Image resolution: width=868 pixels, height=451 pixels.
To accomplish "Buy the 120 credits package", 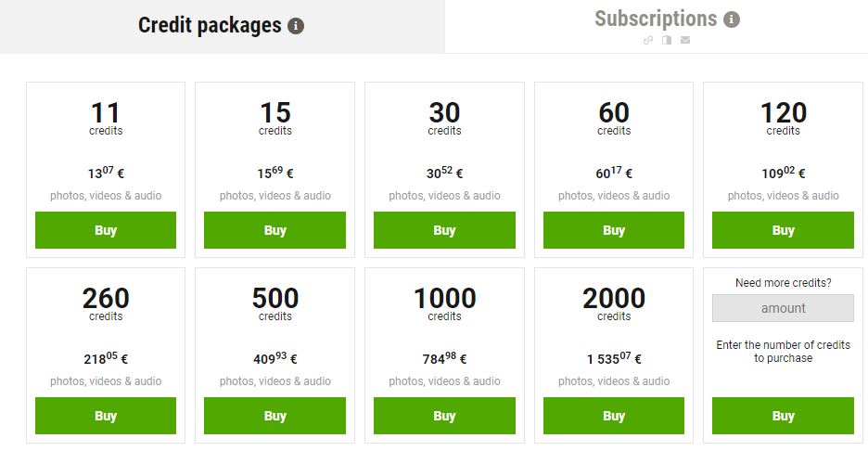I will (783, 230).
